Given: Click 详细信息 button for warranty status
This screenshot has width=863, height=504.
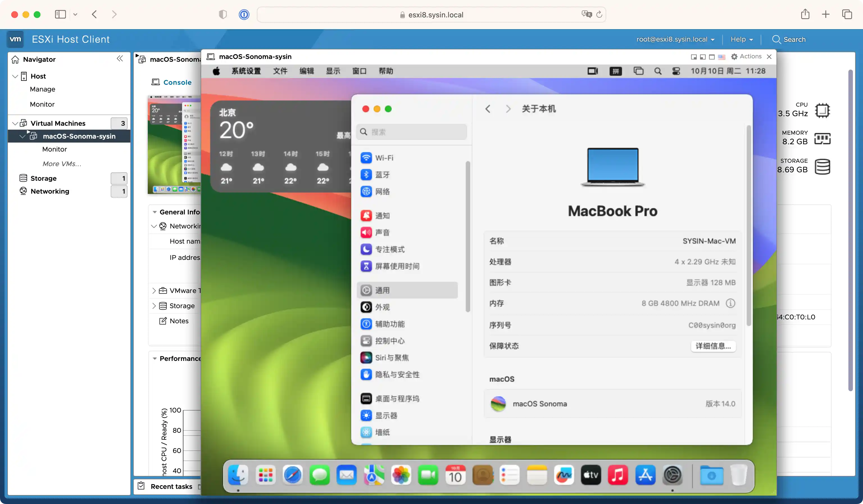Looking at the screenshot, I should (713, 346).
